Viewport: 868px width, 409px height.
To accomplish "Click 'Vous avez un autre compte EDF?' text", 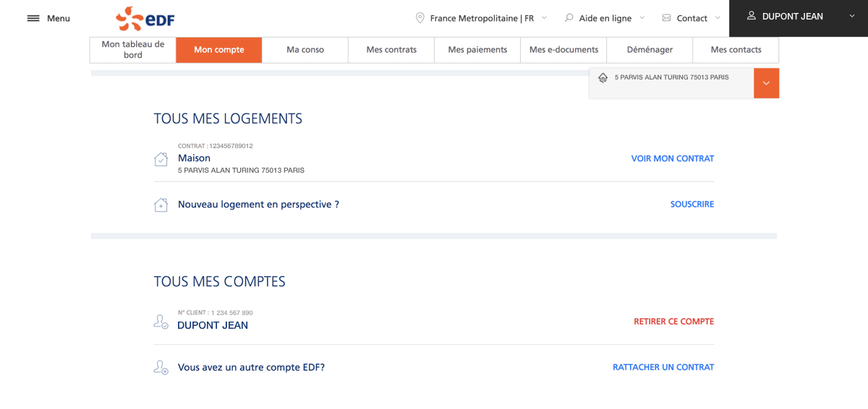I will click(251, 367).
